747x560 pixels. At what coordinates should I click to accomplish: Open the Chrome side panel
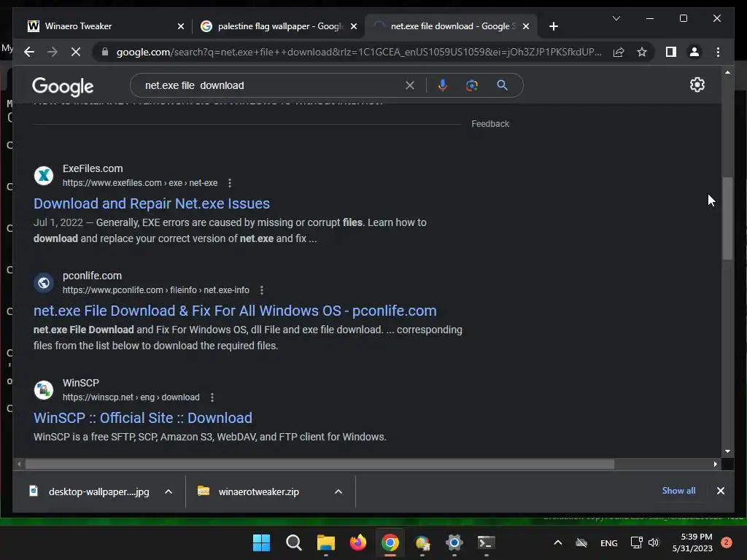click(671, 52)
